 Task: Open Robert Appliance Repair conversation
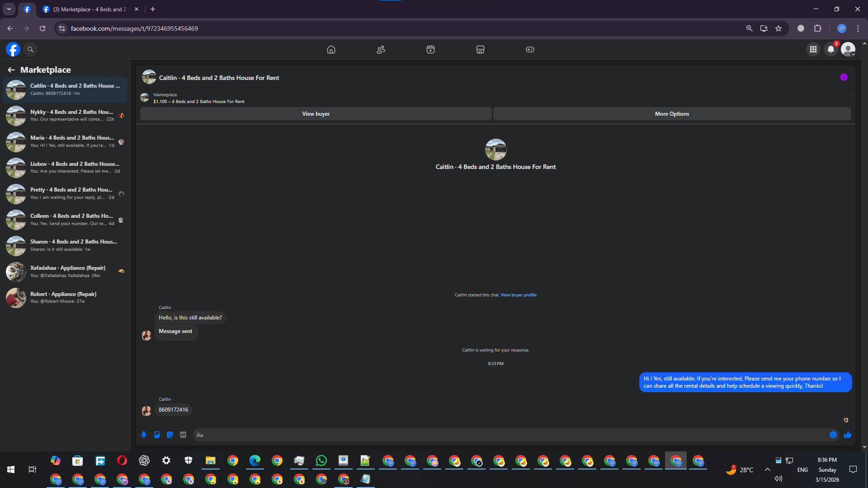[x=65, y=298]
